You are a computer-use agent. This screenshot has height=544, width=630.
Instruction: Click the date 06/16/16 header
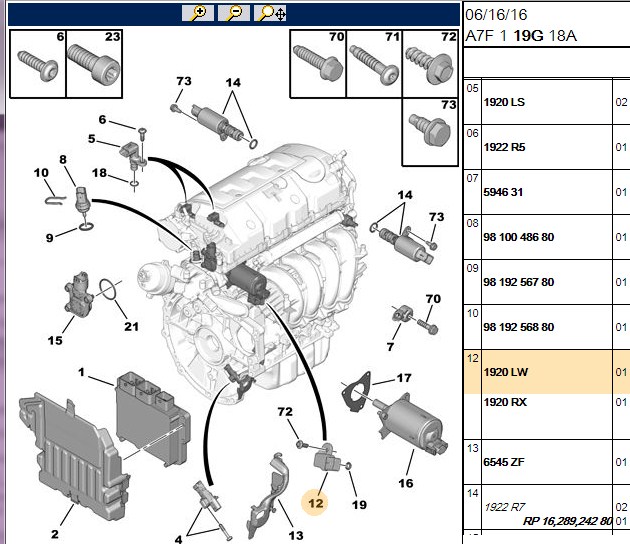click(x=496, y=15)
